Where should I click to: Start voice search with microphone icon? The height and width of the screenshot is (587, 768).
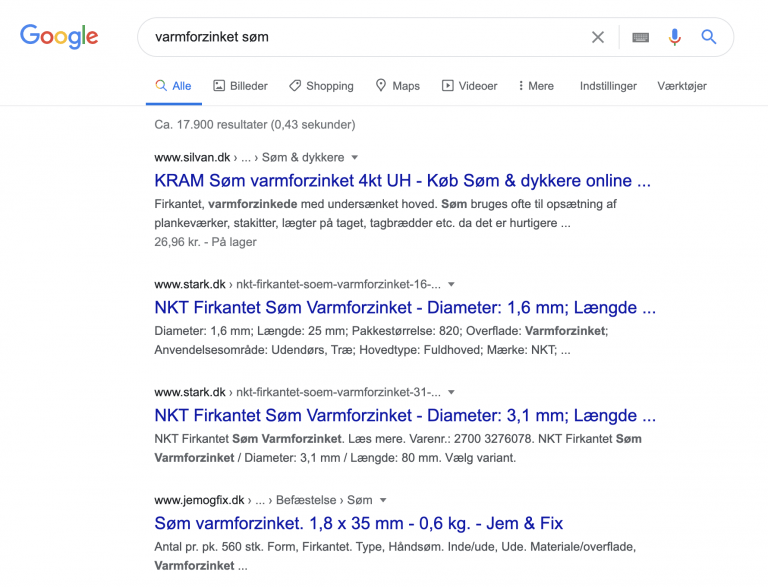[674, 37]
